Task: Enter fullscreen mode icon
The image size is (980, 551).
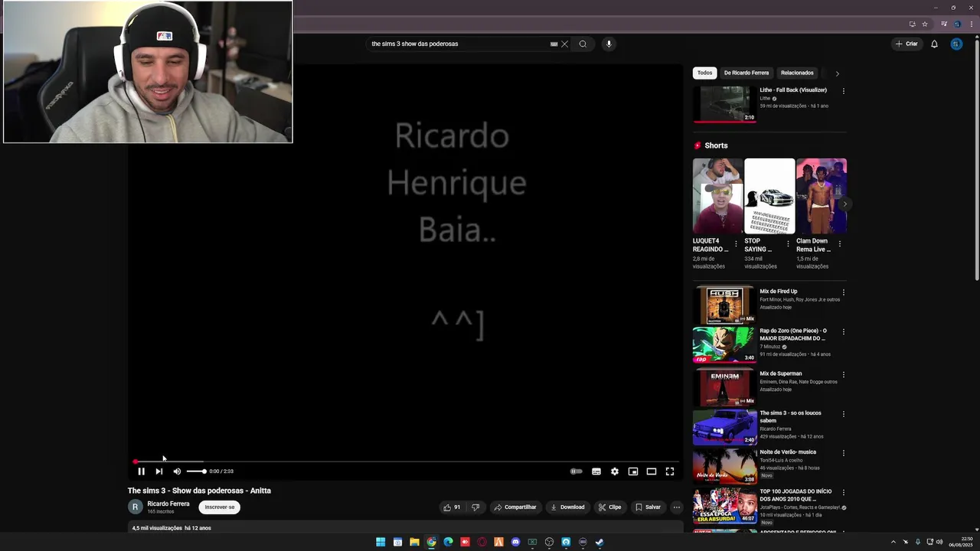Action: tap(670, 471)
